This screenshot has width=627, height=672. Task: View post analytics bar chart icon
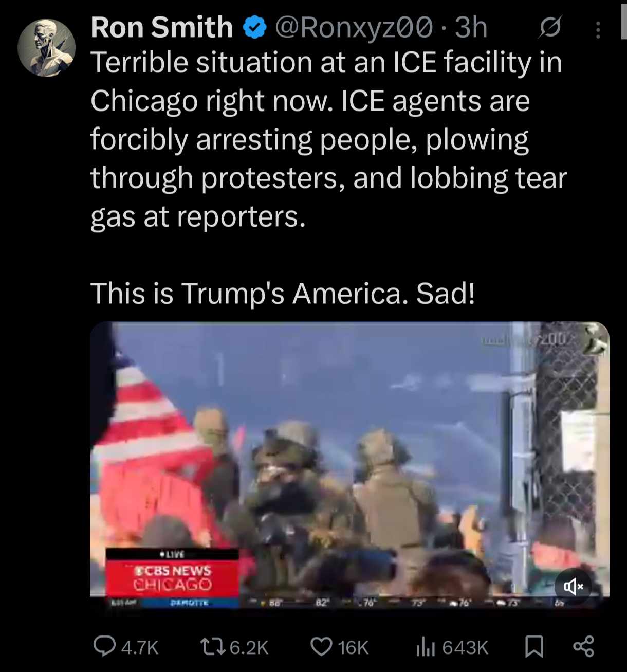pos(426,647)
